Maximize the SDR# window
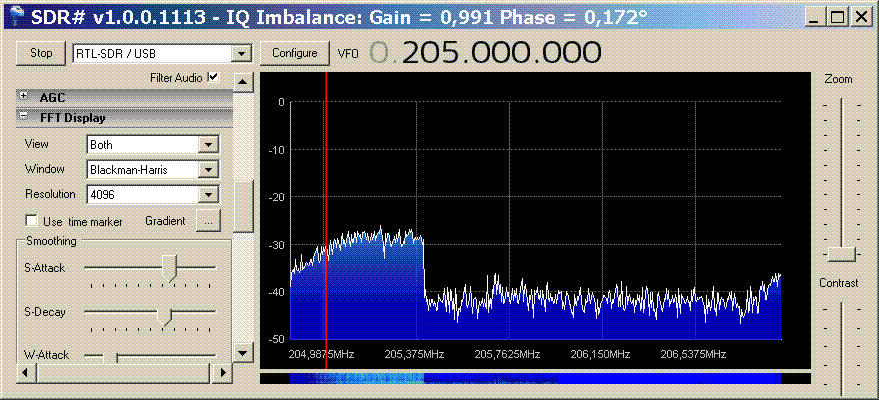Image resolution: width=879 pixels, height=400 pixels. pos(837,17)
